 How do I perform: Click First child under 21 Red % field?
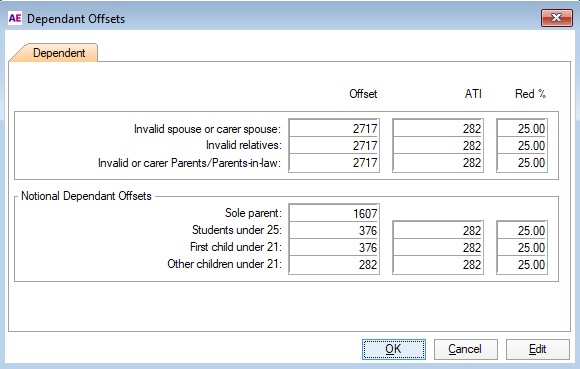pos(522,247)
